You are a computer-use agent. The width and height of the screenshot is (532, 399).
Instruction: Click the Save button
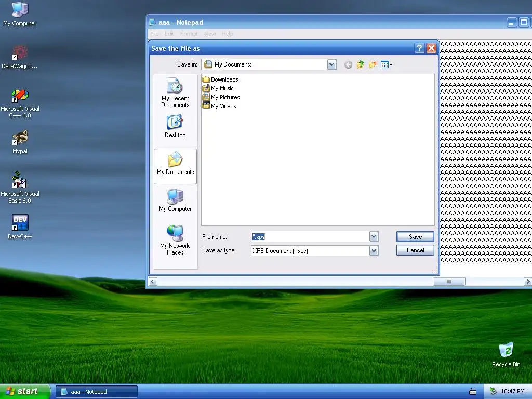pyautogui.click(x=415, y=237)
